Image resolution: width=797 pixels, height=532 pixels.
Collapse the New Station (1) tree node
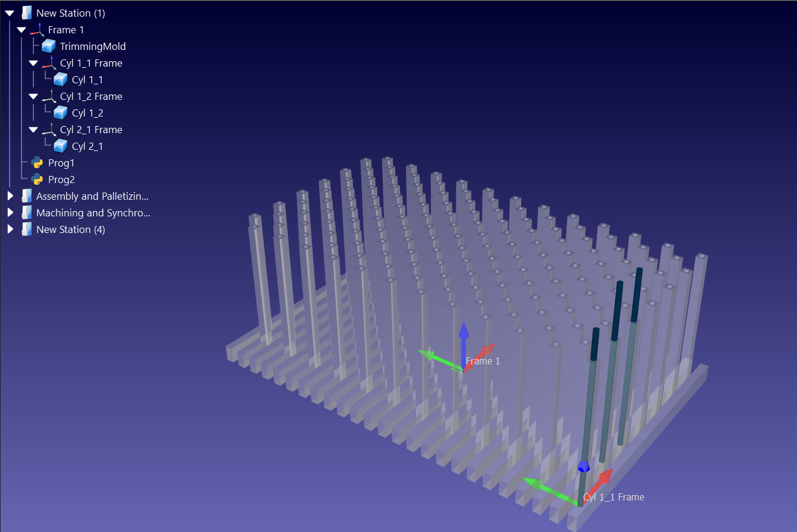(x=10, y=13)
